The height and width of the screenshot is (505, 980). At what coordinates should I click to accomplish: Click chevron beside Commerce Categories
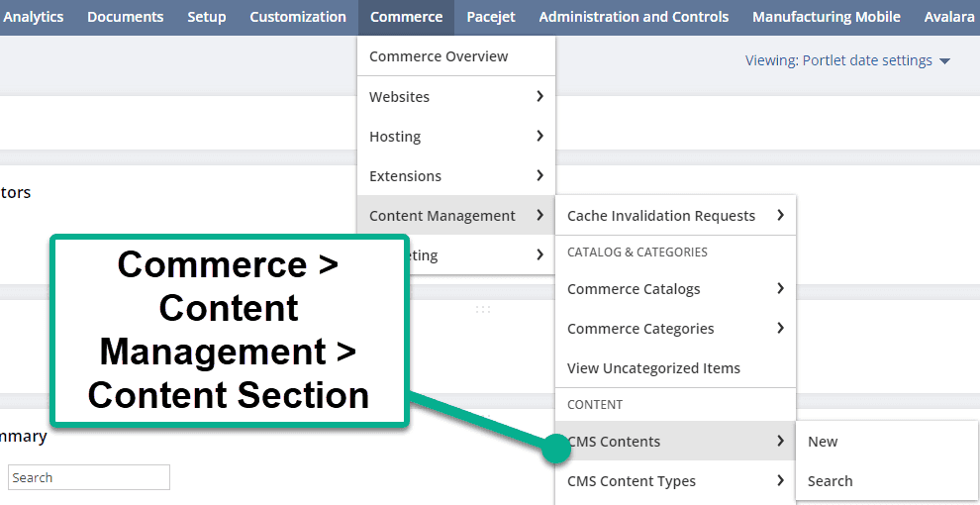coord(780,328)
